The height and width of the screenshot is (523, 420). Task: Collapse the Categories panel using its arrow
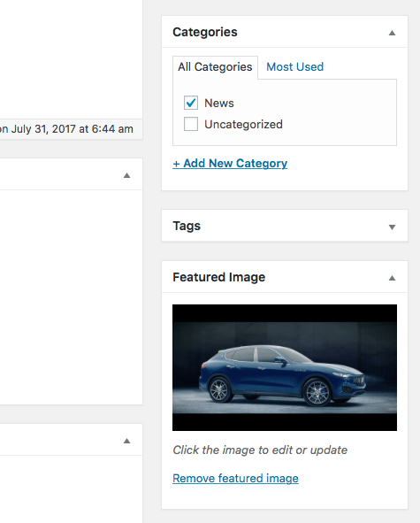point(392,33)
